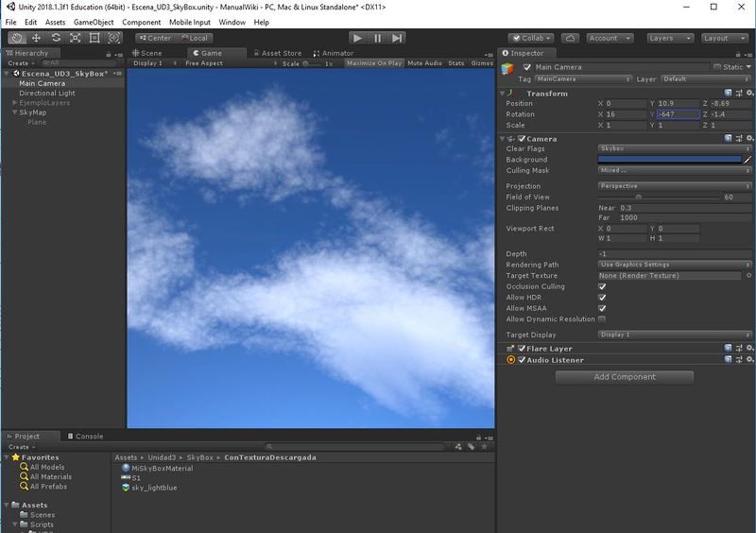Open Camera component preset icon
This screenshot has height=533, width=756.
[x=739, y=138]
